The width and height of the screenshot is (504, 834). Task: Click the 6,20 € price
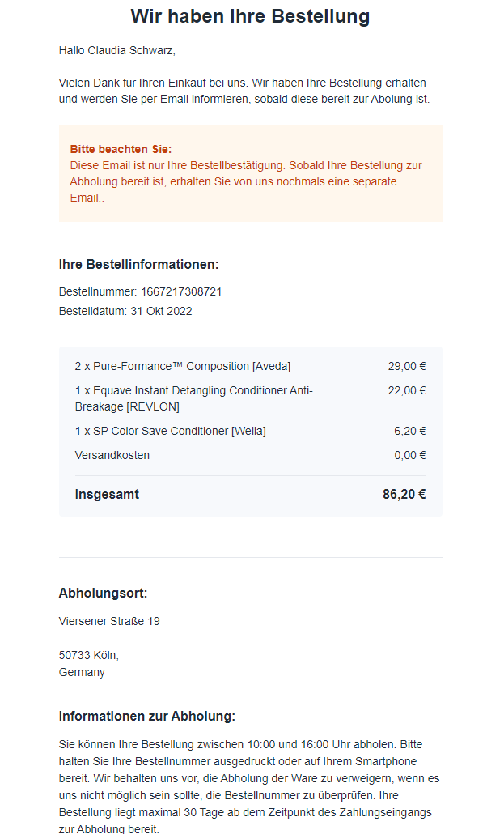click(410, 431)
